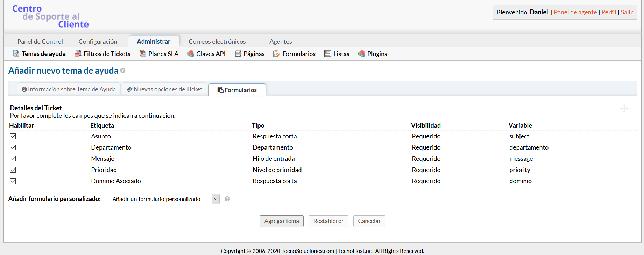Open the Correos electrónicos menu tab
644x255 pixels.
click(x=217, y=41)
